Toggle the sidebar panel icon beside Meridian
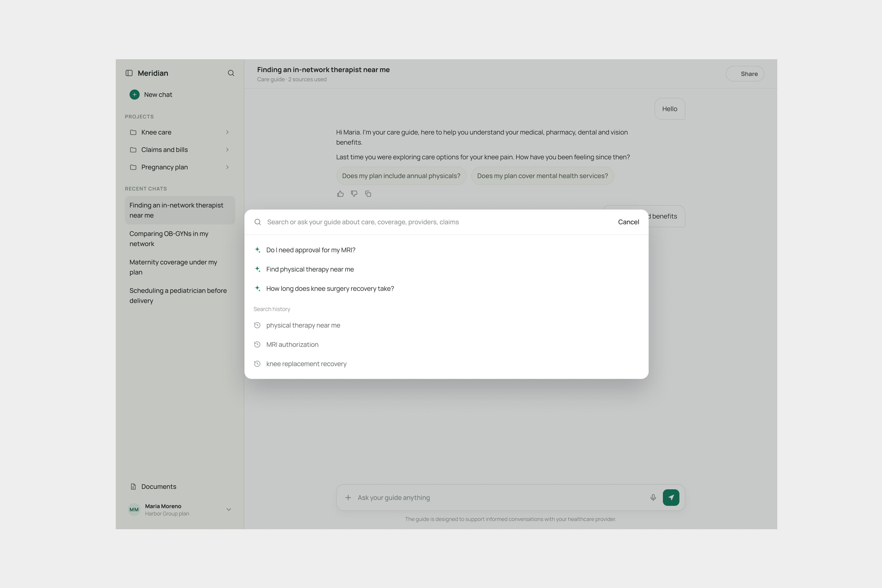Screen dimensions: 882x588 (129, 73)
